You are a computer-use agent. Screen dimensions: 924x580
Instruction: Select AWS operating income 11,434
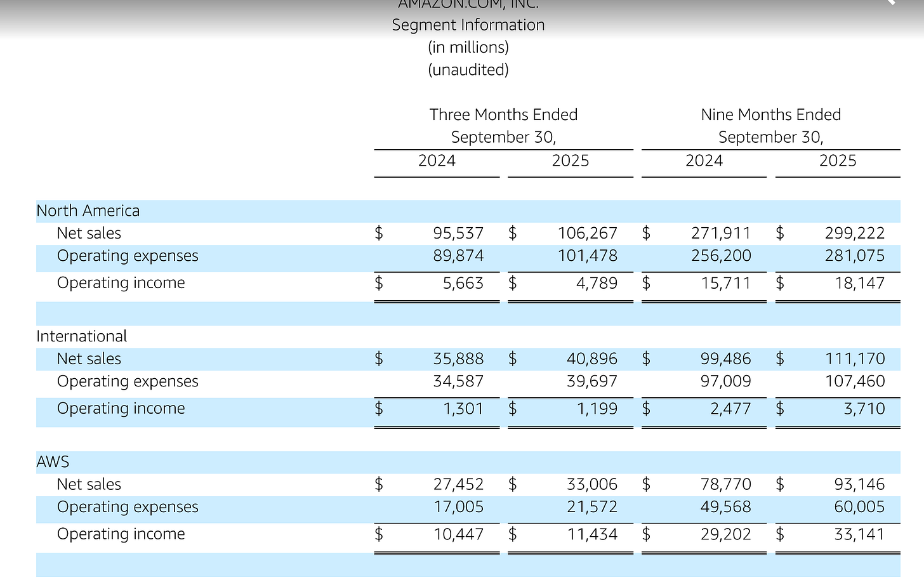592,534
